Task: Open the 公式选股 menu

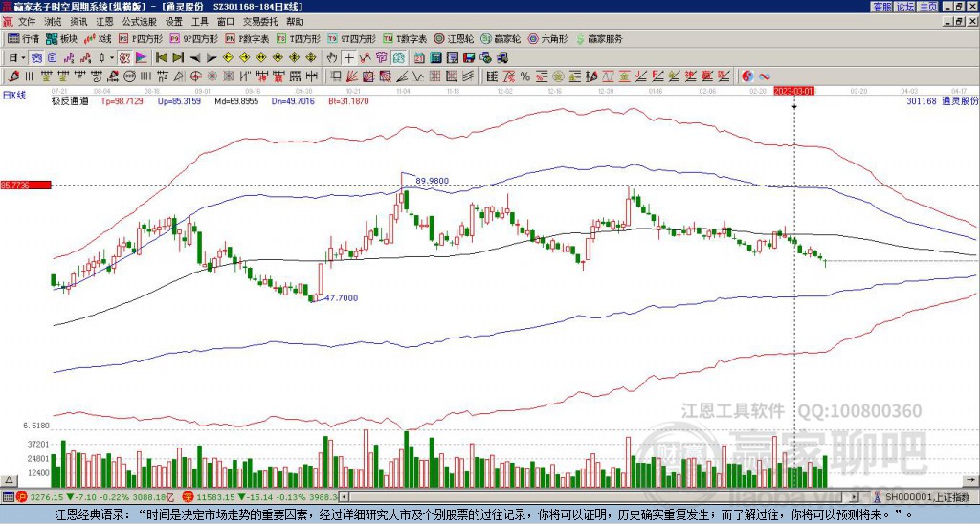Action: (x=140, y=22)
